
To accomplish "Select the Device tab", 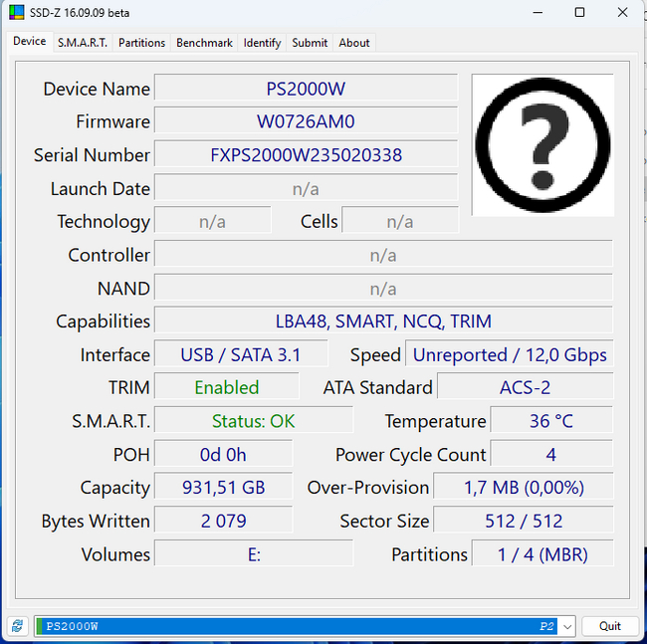I will [29, 42].
